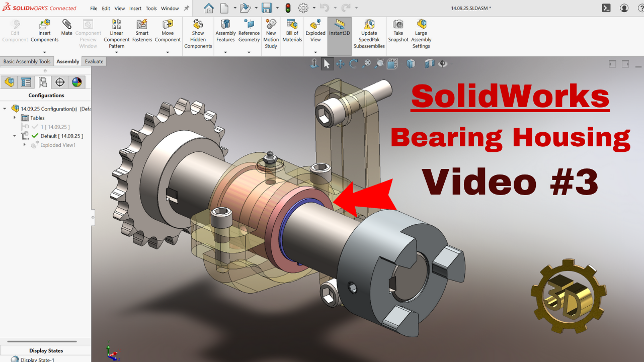Click Show Hidden Components
This screenshot has height=362, width=644.
coord(198,34)
